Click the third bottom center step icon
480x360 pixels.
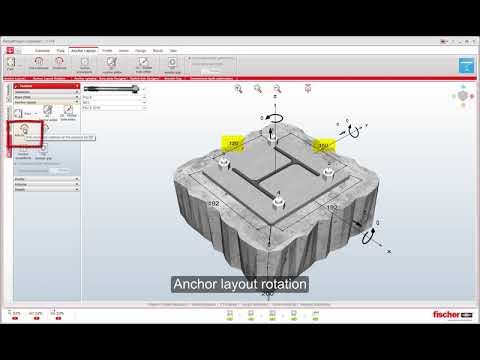(272, 315)
